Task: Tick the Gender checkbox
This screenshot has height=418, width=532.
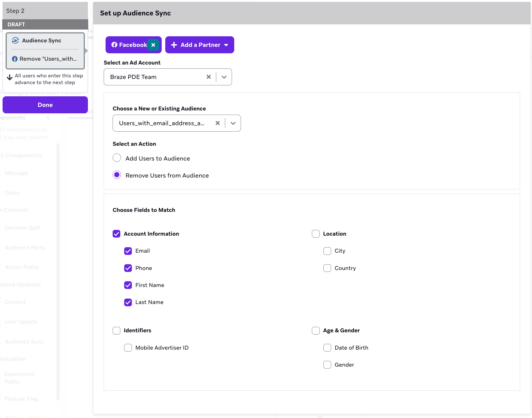Action: 327,365
